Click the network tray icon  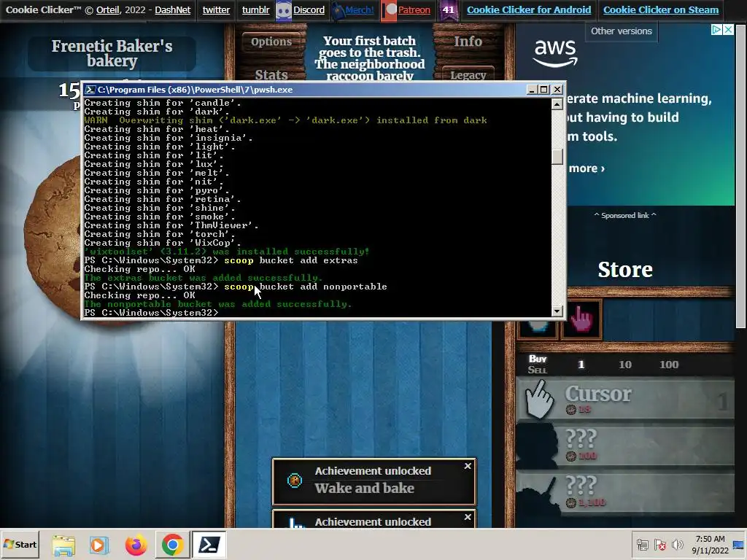[x=643, y=545]
